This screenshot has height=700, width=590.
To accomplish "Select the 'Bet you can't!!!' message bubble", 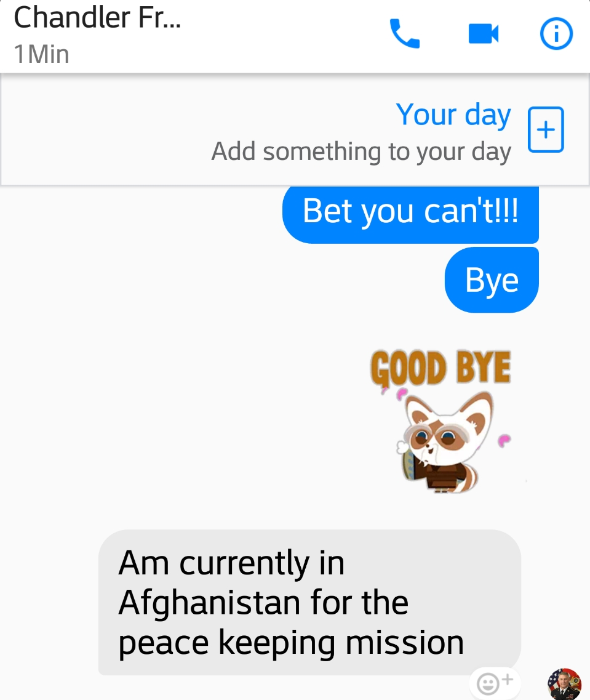I will pos(410,214).
